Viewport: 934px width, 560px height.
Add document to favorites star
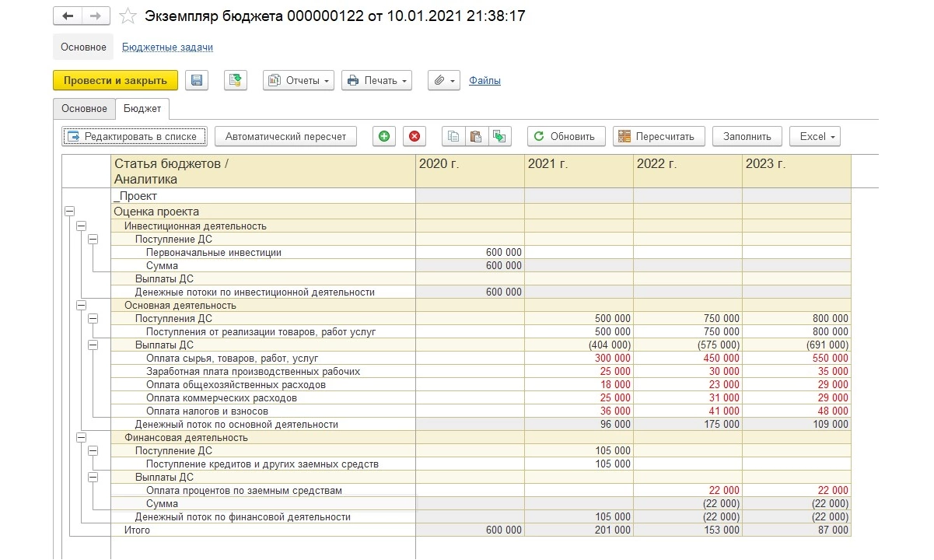(x=128, y=16)
